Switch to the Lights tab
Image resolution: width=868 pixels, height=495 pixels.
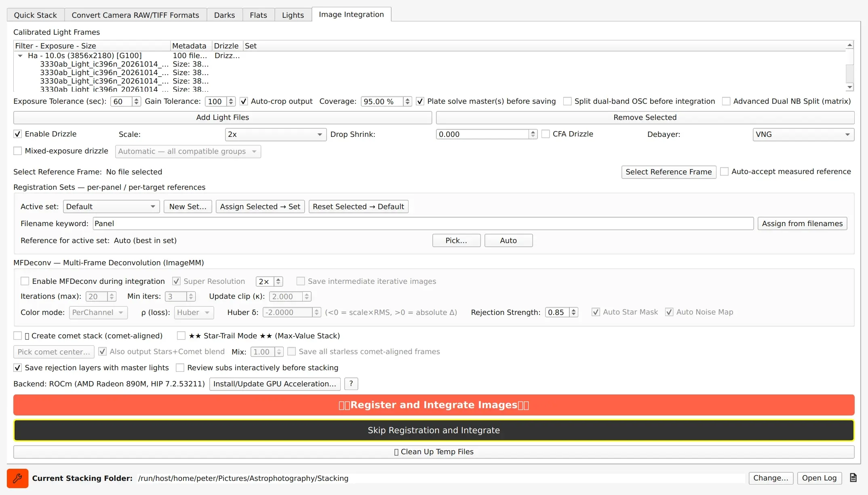[x=293, y=15]
